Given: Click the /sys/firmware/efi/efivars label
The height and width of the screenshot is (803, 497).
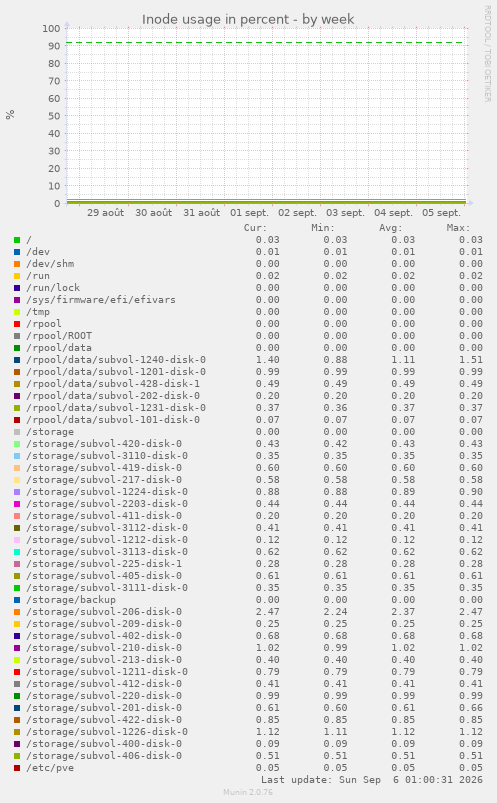Looking at the screenshot, I should click(101, 300).
